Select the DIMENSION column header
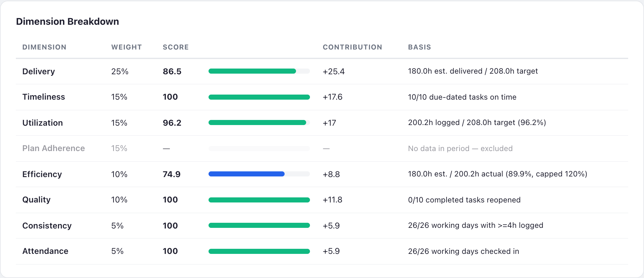 coord(44,47)
